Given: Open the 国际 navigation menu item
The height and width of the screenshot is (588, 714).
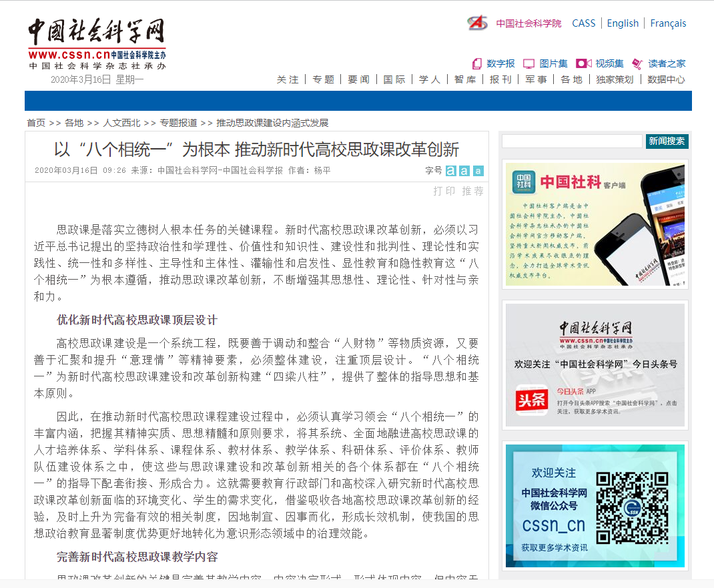Looking at the screenshot, I should (x=394, y=79).
